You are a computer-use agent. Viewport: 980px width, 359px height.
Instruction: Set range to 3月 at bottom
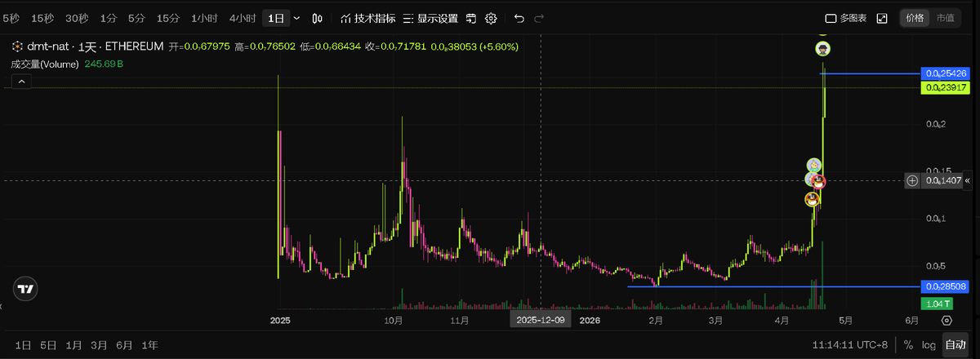(100, 345)
